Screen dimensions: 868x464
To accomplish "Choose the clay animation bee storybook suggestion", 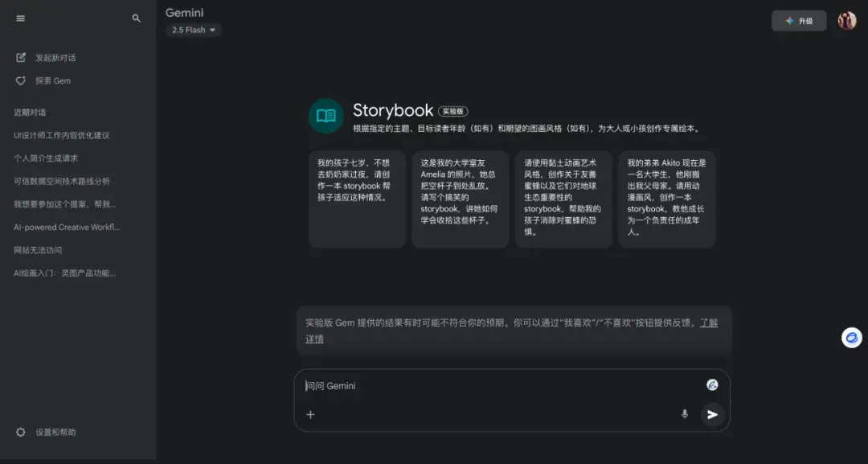I will pos(563,199).
